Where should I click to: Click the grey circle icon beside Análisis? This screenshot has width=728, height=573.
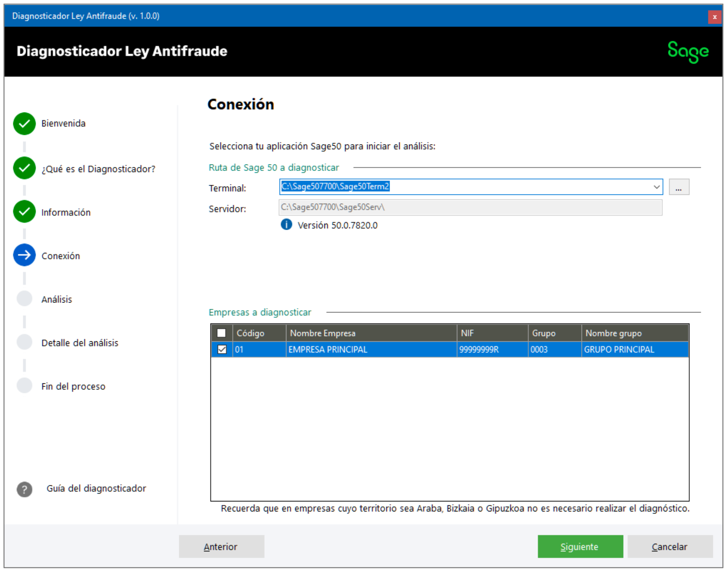(24, 299)
